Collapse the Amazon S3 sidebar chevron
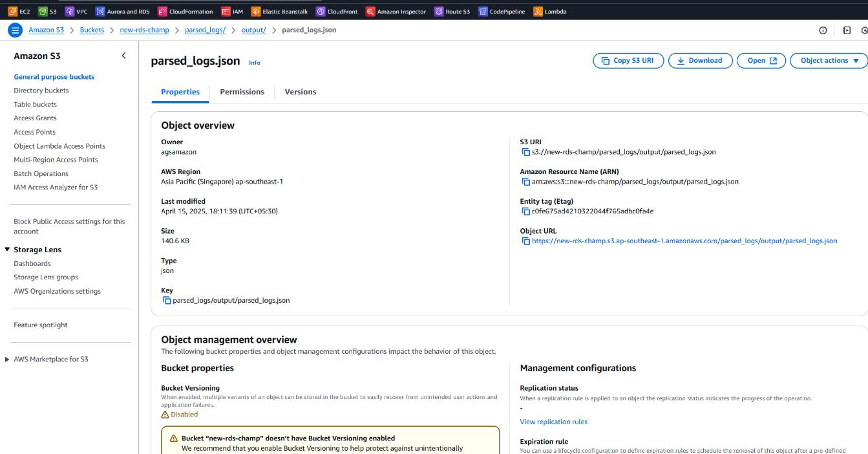 (124, 56)
